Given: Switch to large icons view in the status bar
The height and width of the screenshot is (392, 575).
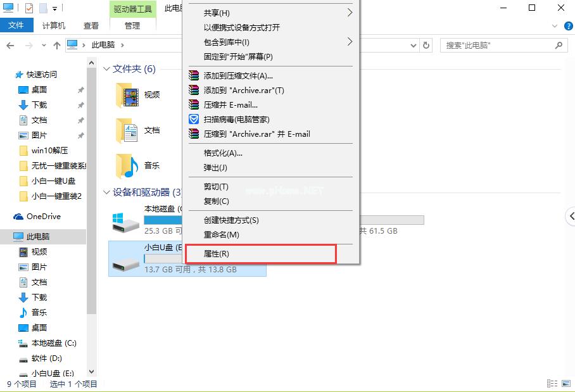Looking at the screenshot, I should [565, 384].
